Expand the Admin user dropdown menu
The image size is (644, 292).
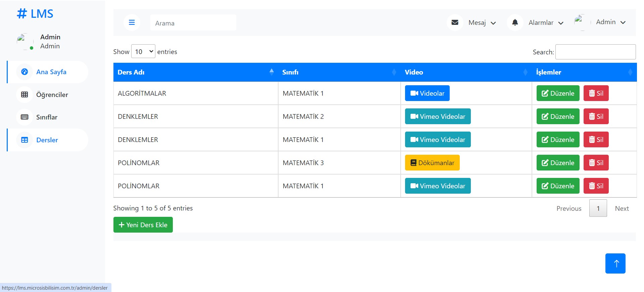pyautogui.click(x=610, y=22)
